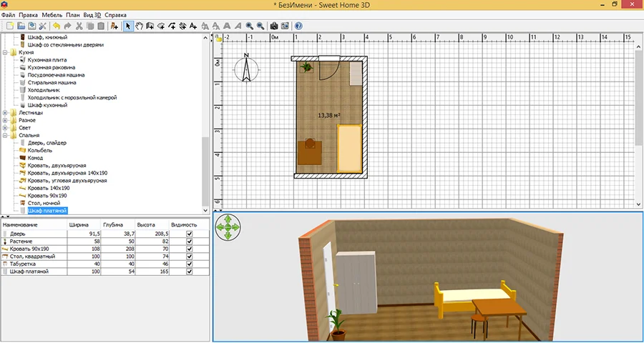Screen dimensions: 644x343
Task: Sort furniture table by Видимость header
Action: point(189,225)
